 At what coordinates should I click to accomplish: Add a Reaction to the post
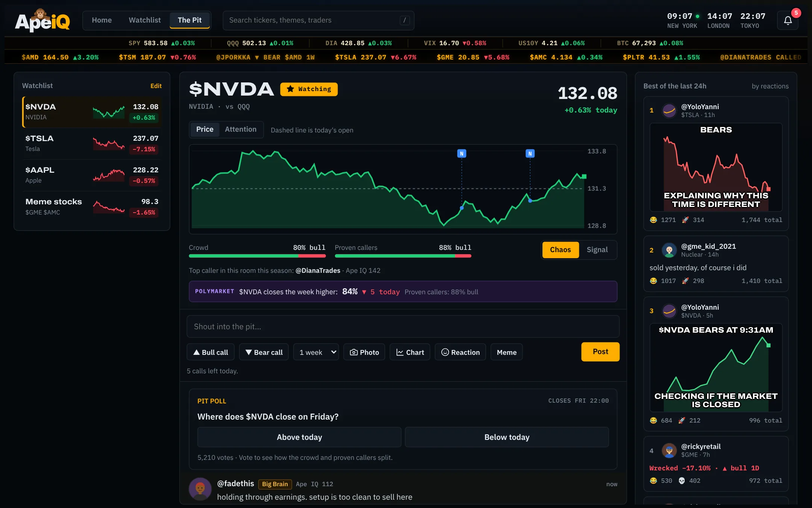point(460,352)
